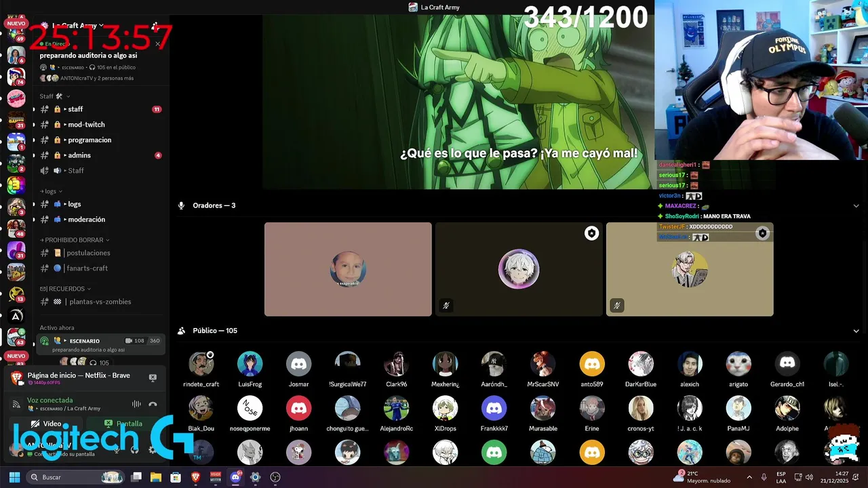Open the mod-twitch channel
The image size is (868, 488).
[100, 125]
